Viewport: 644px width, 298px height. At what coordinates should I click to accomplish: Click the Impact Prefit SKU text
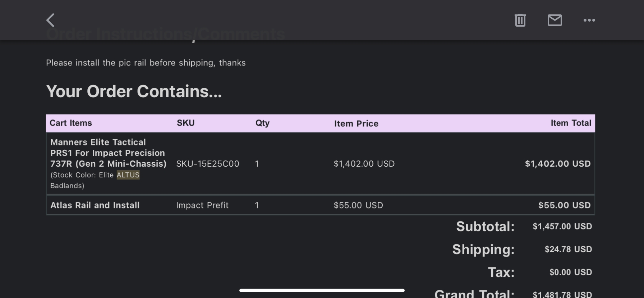202,205
